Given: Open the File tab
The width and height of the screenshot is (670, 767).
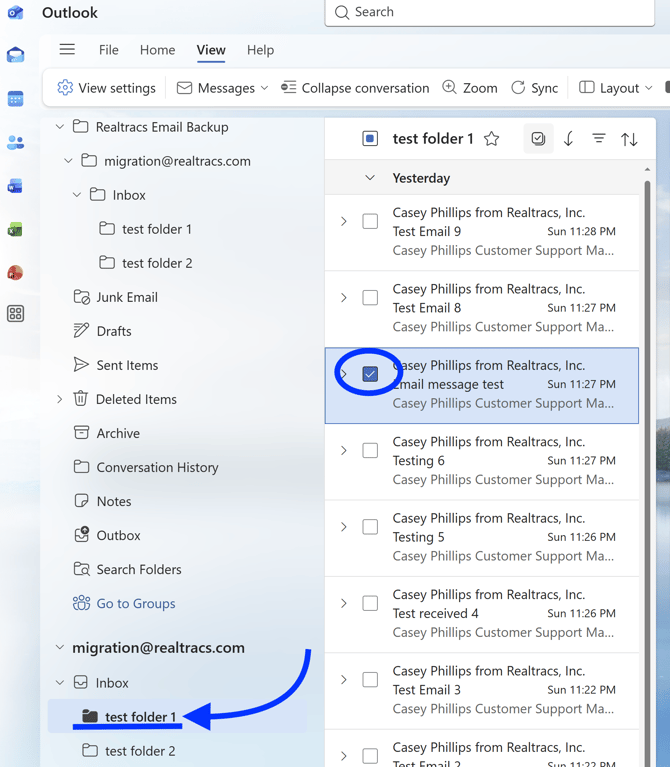Looking at the screenshot, I should coord(109,50).
